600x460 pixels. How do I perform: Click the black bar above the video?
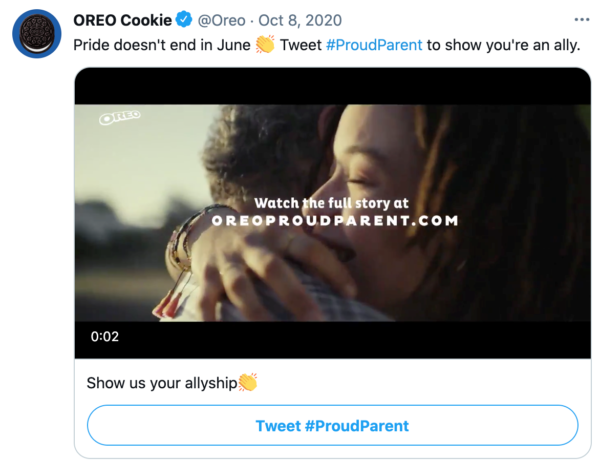(333, 86)
